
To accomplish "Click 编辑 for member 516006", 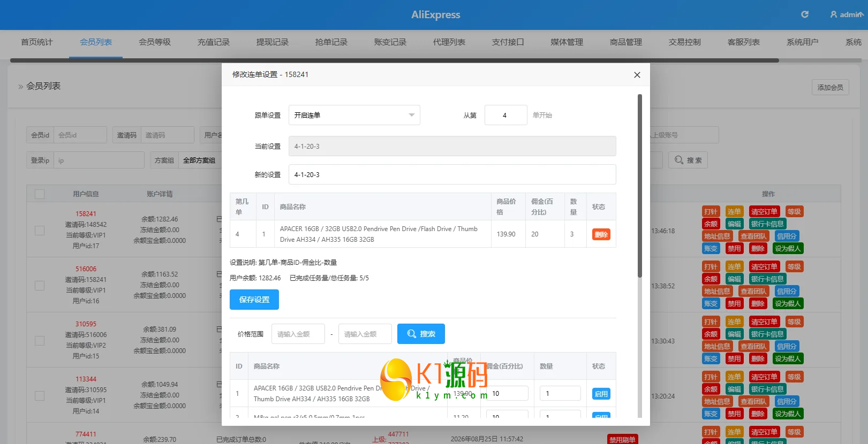I will (x=734, y=279).
